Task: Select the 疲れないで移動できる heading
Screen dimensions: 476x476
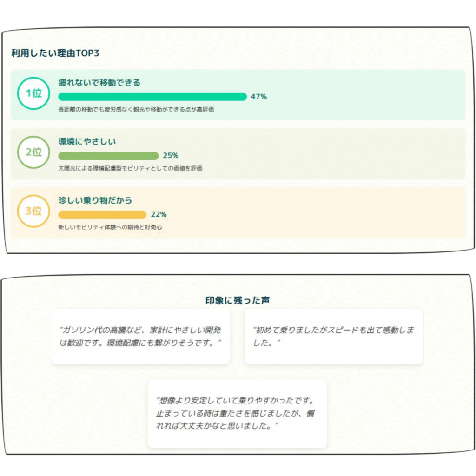Action: click(99, 83)
